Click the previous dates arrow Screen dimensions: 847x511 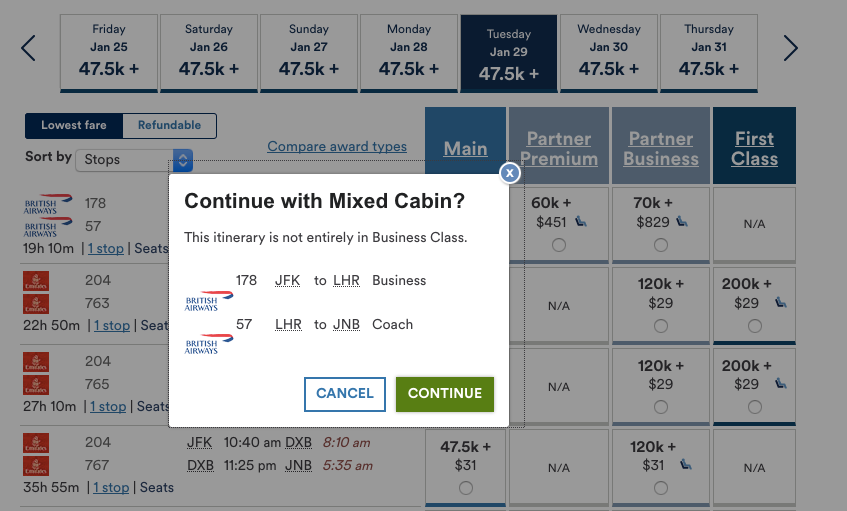pos(28,48)
